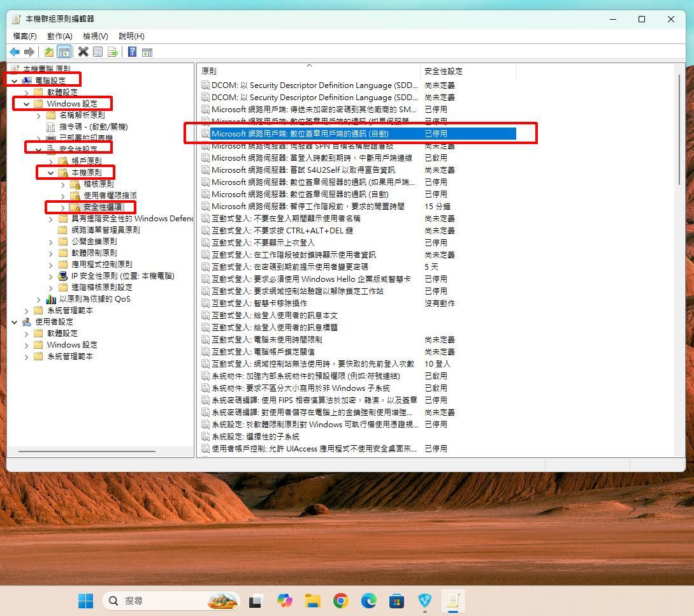Expand the 以原則為依據的 QoS node
Image resolution: width=694 pixels, height=616 pixels.
[x=39, y=299]
